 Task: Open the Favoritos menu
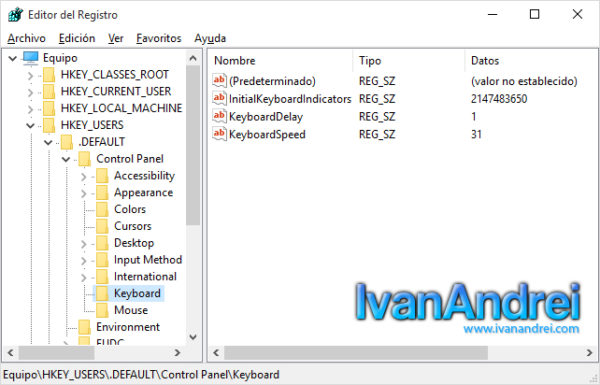tap(159, 38)
